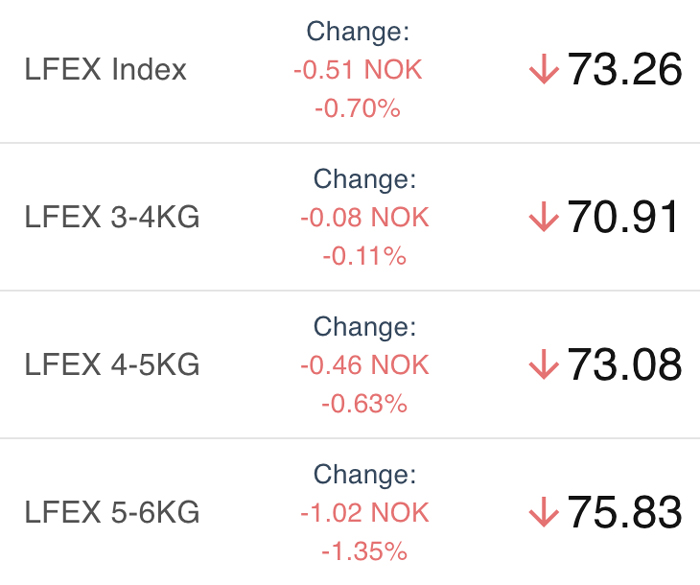Click the 73.26 index price

pyautogui.click(x=625, y=69)
